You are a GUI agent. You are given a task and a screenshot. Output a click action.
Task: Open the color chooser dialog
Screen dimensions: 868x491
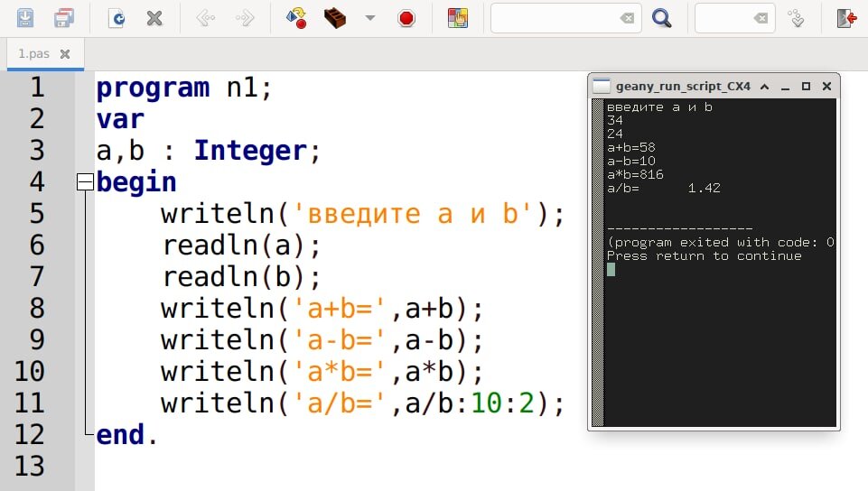pyautogui.click(x=458, y=18)
